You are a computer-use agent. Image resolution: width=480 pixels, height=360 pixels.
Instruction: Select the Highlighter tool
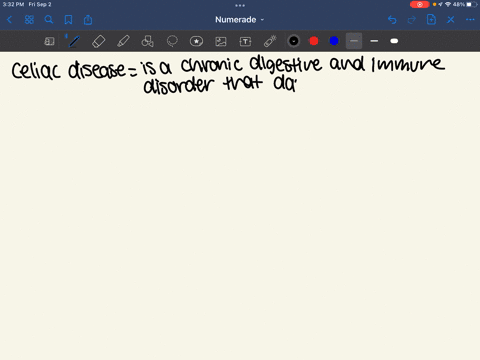[123, 41]
